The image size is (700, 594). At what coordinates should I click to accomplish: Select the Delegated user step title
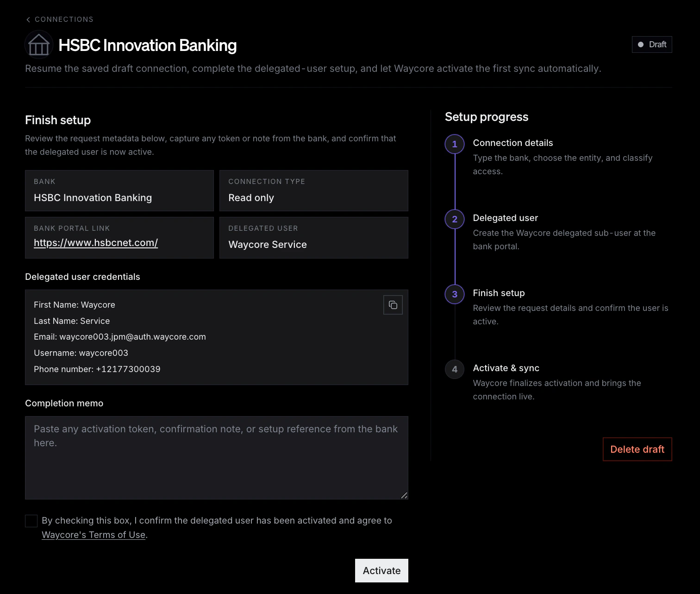(505, 218)
